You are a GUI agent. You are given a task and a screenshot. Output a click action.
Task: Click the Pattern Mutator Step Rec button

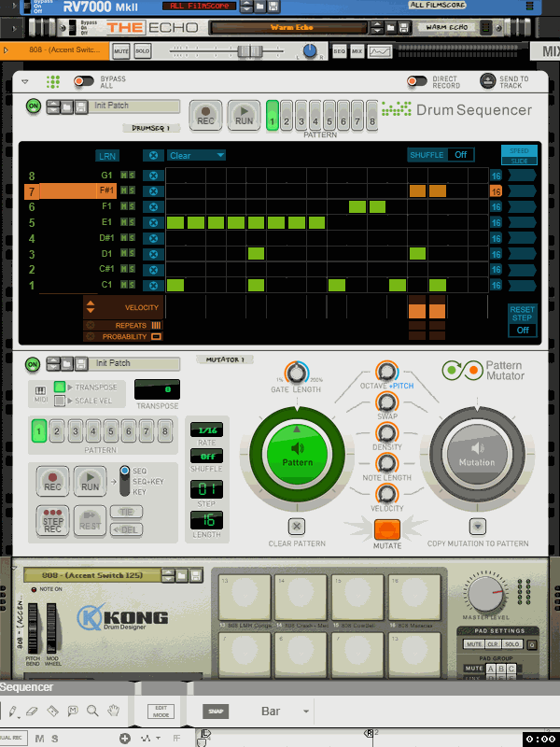tap(52, 521)
